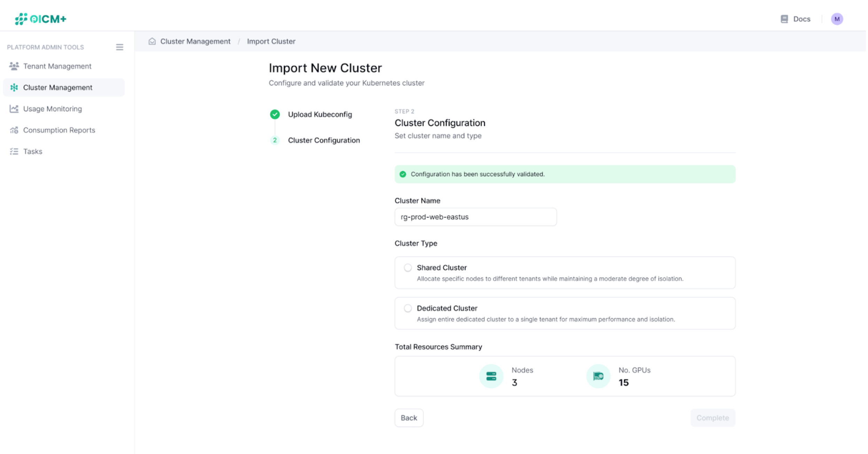868x454 pixels.
Task: Click the Back button
Action: 409,417
